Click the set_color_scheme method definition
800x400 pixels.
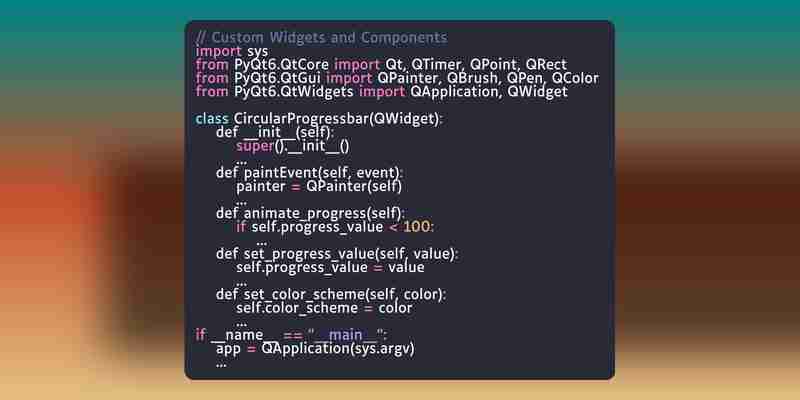pos(332,295)
